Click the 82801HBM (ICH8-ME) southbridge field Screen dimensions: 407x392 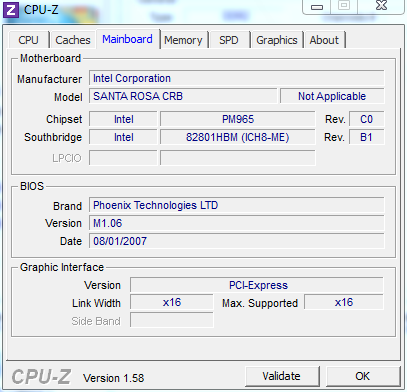coord(238,137)
